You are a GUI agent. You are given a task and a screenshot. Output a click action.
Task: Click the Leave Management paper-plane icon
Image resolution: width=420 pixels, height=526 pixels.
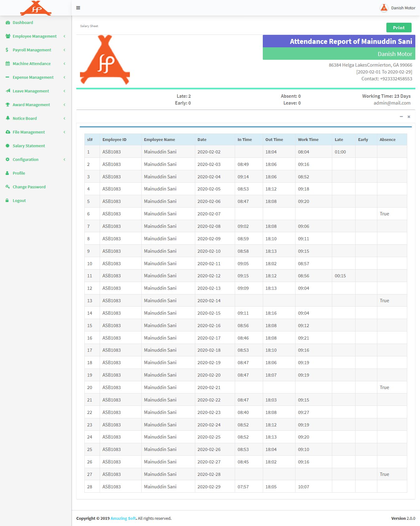tap(8, 91)
